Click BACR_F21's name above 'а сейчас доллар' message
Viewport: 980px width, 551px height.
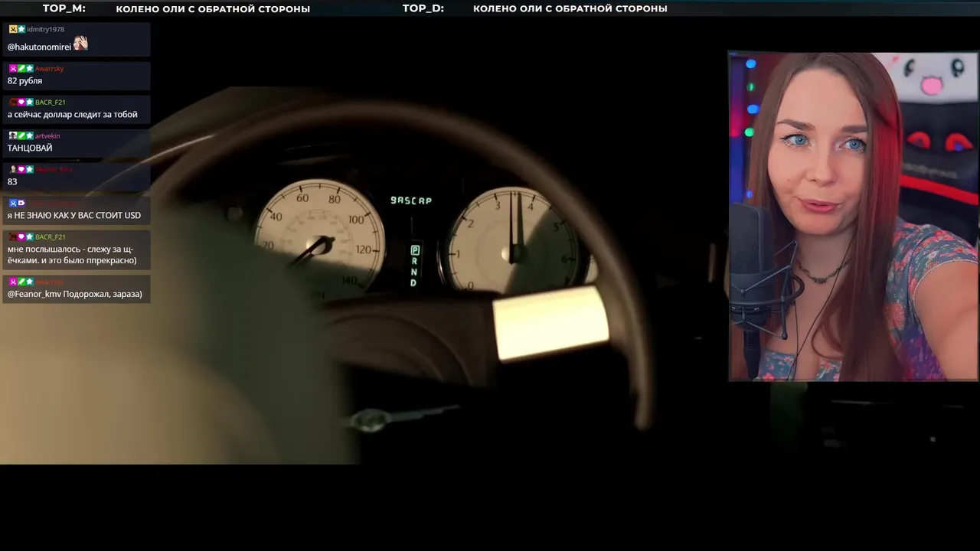pyautogui.click(x=50, y=103)
